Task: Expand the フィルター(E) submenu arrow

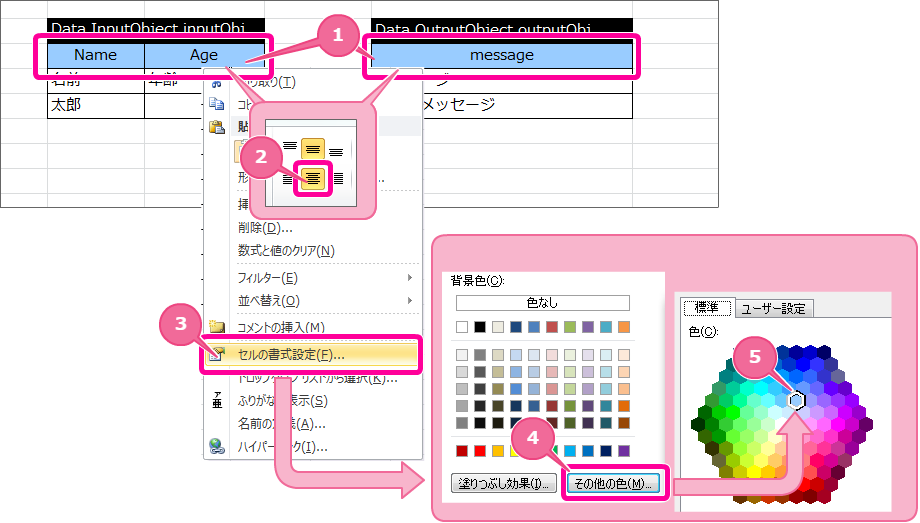Action: [410, 278]
